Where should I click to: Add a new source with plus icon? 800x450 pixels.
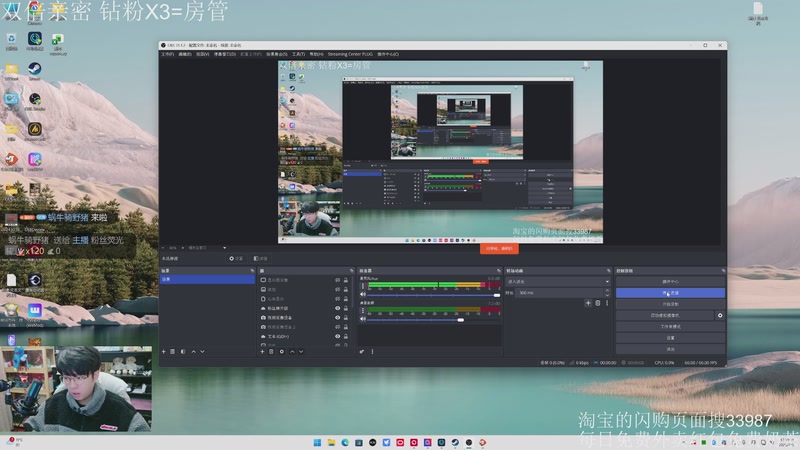tap(262, 352)
